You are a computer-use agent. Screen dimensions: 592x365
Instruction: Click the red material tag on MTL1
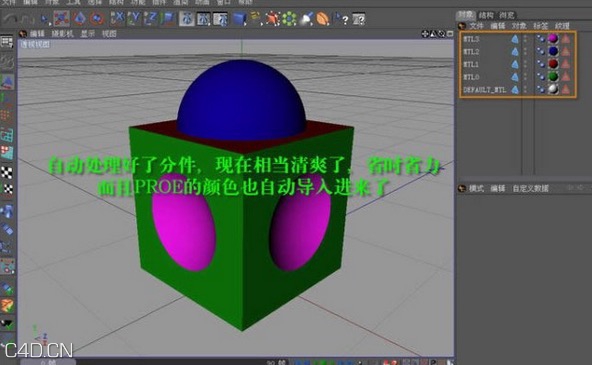tap(553, 64)
